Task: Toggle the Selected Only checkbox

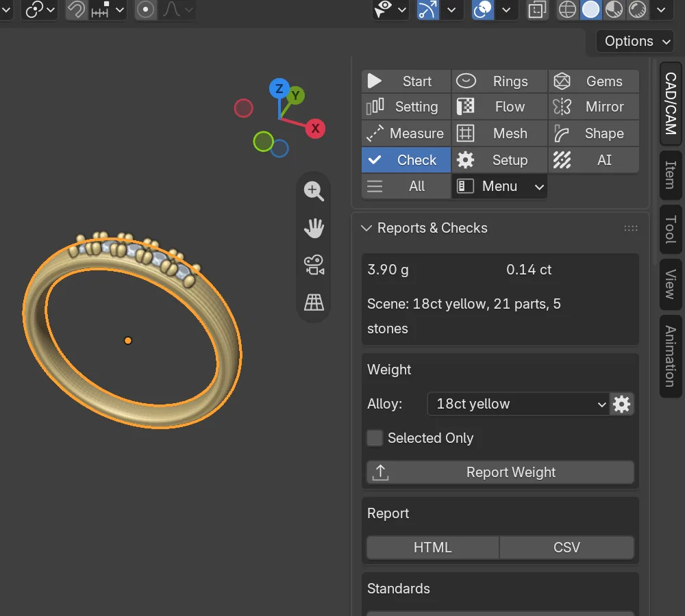Action: 375,437
